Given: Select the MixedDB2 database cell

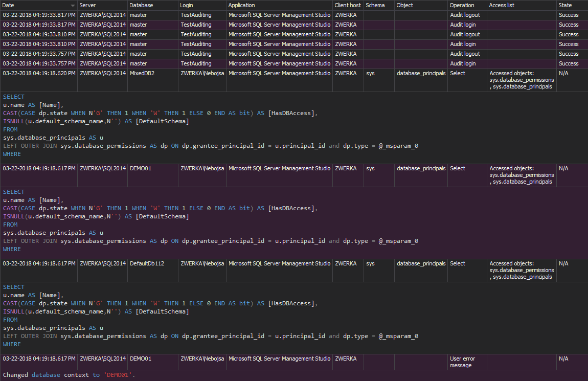Looking at the screenshot, I should point(153,80).
